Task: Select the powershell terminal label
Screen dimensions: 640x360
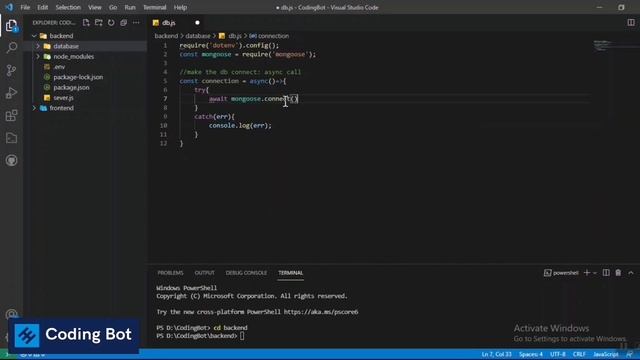Action: click(x=561, y=273)
